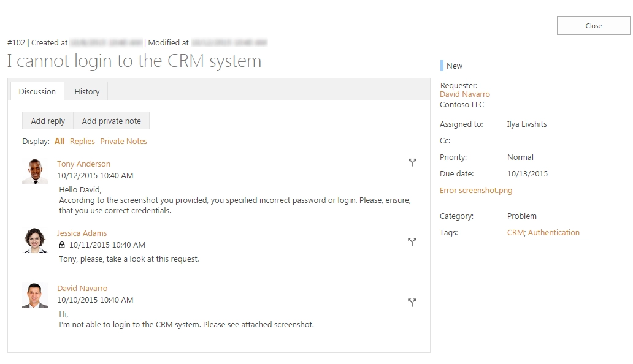The image size is (633, 364).
Task: Click the Add reply button
Action: click(x=48, y=121)
